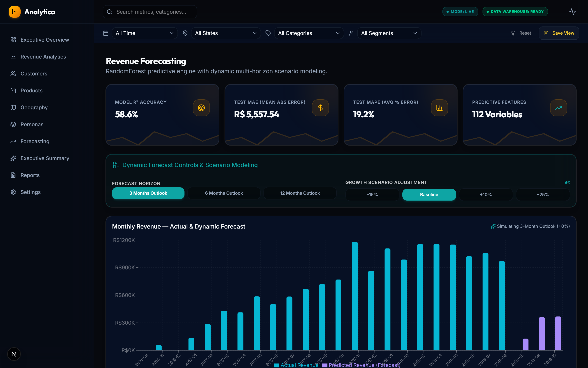588x368 pixels.
Task: Click the person icon beside All Segments
Action: tap(351, 33)
